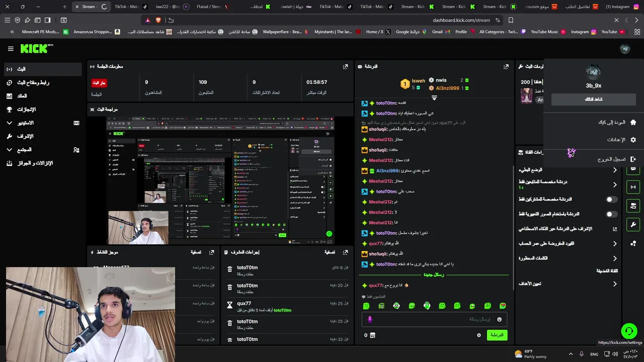
Task: Expand account age restrictions (القيود المفروضة على عمر الحساب)
Action: pos(615,244)
